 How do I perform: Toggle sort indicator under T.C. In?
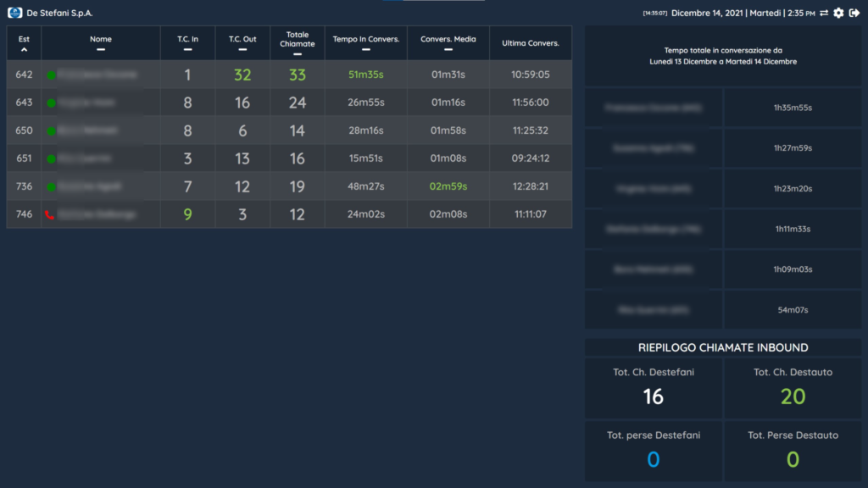click(187, 50)
